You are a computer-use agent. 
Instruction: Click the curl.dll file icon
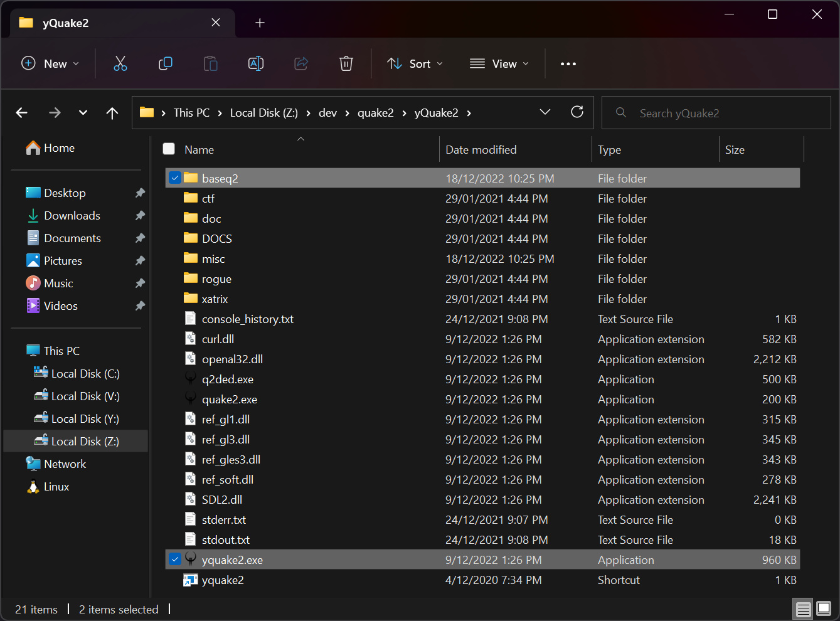[x=191, y=339]
